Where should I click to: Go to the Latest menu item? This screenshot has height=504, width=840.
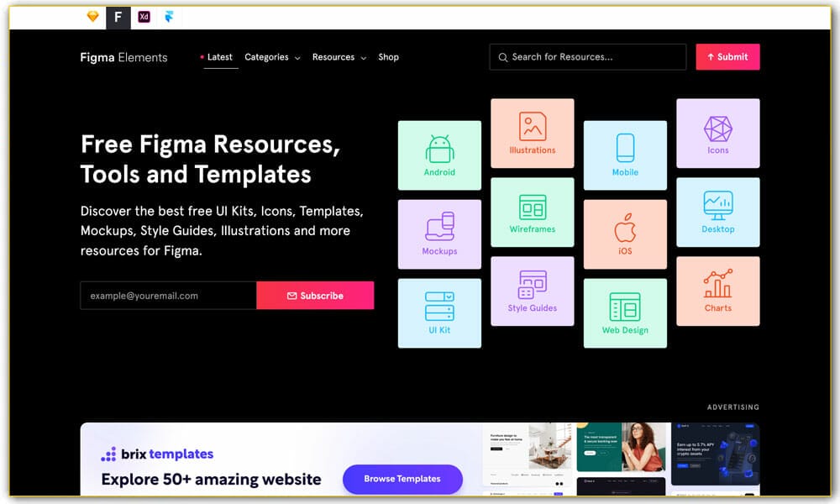(219, 57)
